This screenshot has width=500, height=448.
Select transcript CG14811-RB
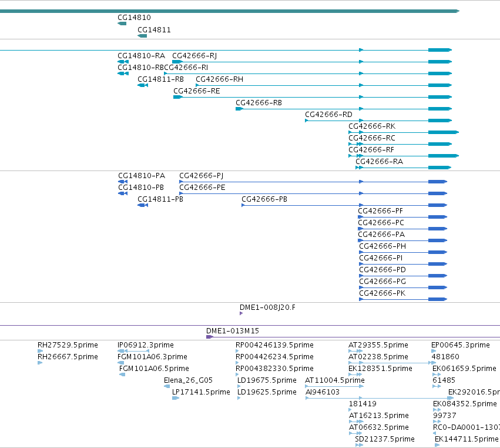click(x=160, y=79)
